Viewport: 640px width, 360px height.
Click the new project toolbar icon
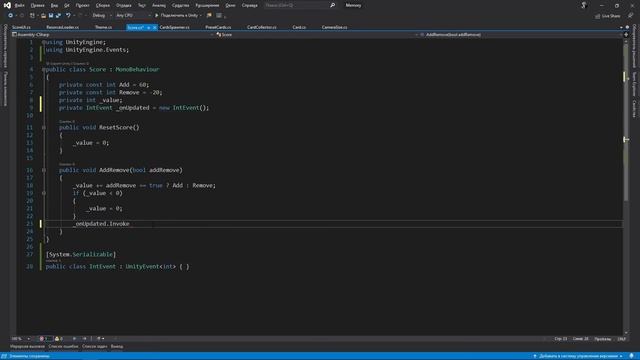point(32,16)
